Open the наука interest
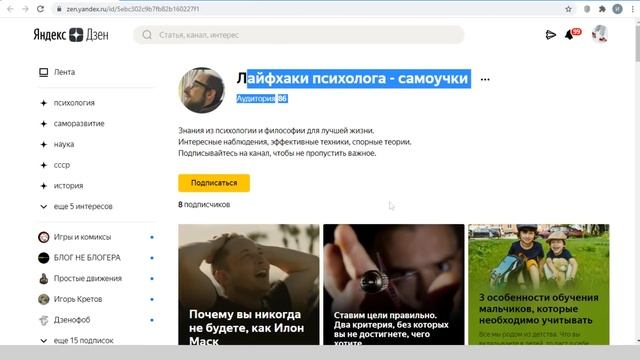The width and height of the screenshot is (640, 360). (64, 144)
